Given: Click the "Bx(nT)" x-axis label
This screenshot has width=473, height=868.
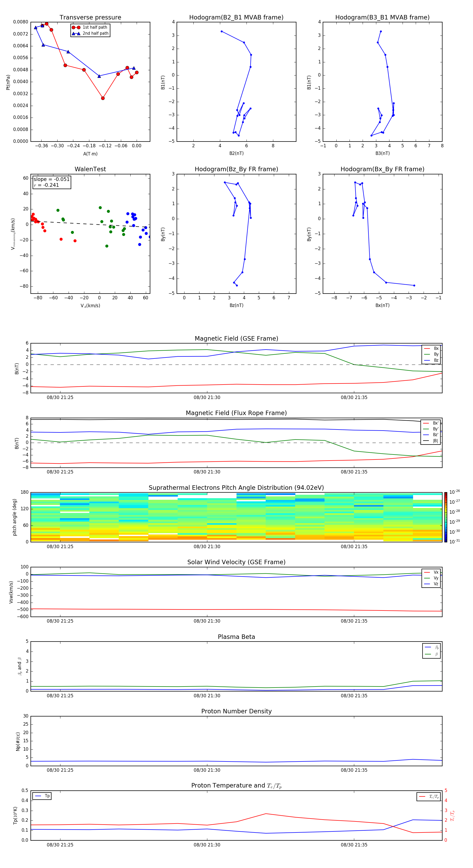Looking at the screenshot, I should [x=382, y=305].
